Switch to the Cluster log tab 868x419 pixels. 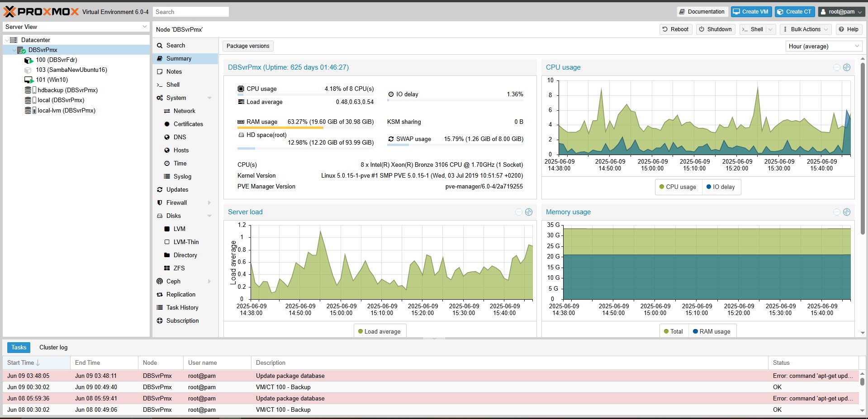[x=53, y=347]
